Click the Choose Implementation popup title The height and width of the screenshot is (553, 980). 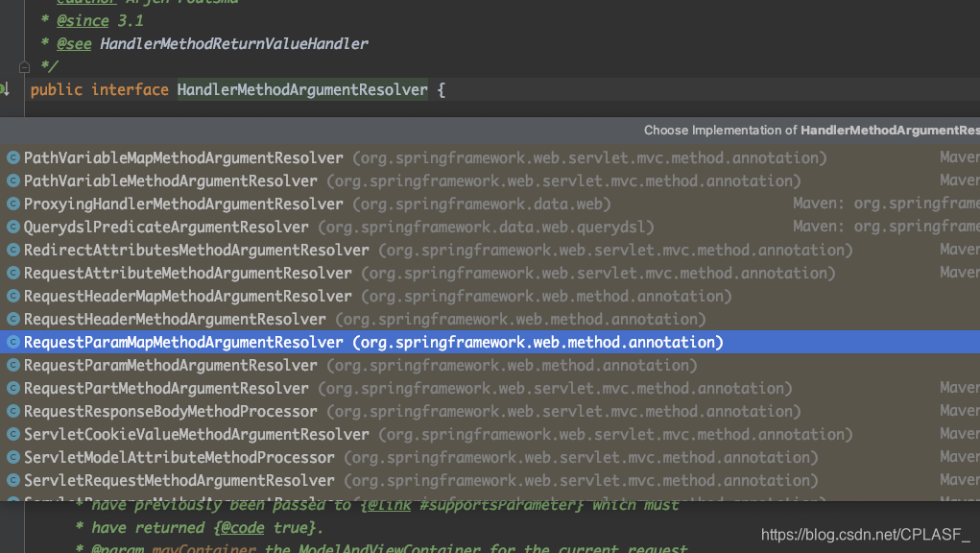point(812,130)
